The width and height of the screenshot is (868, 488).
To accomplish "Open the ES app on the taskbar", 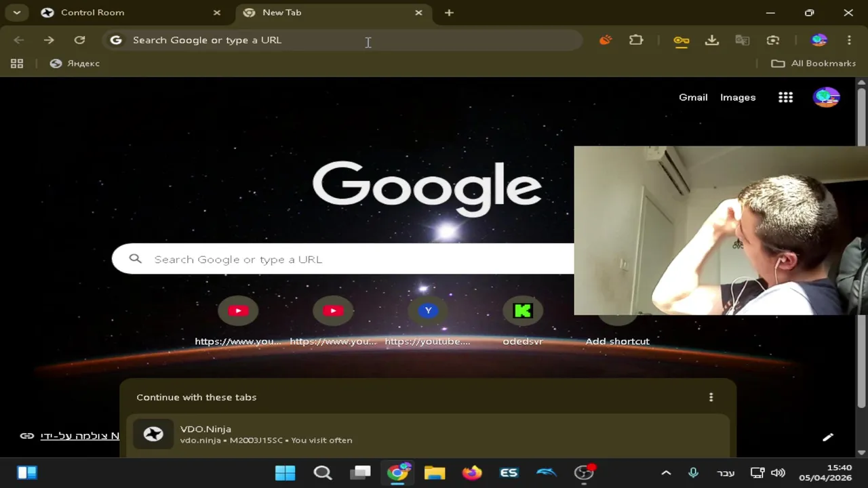I will [x=509, y=472].
